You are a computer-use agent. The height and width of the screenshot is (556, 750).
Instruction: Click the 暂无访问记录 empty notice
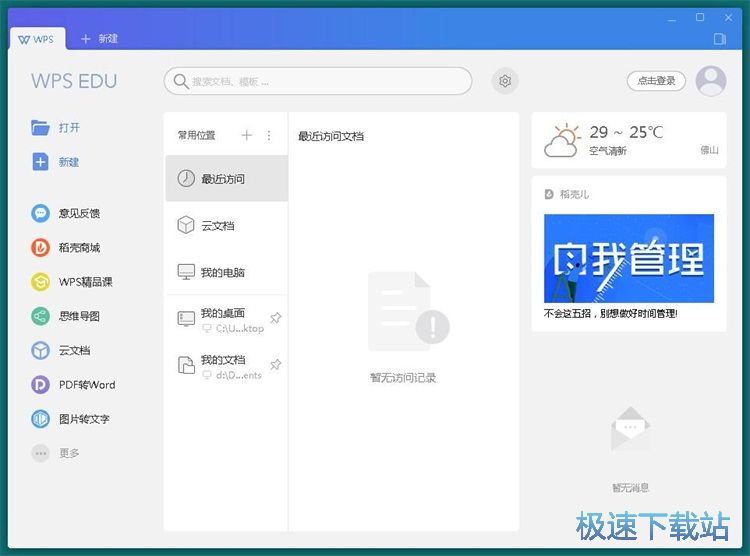click(403, 378)
